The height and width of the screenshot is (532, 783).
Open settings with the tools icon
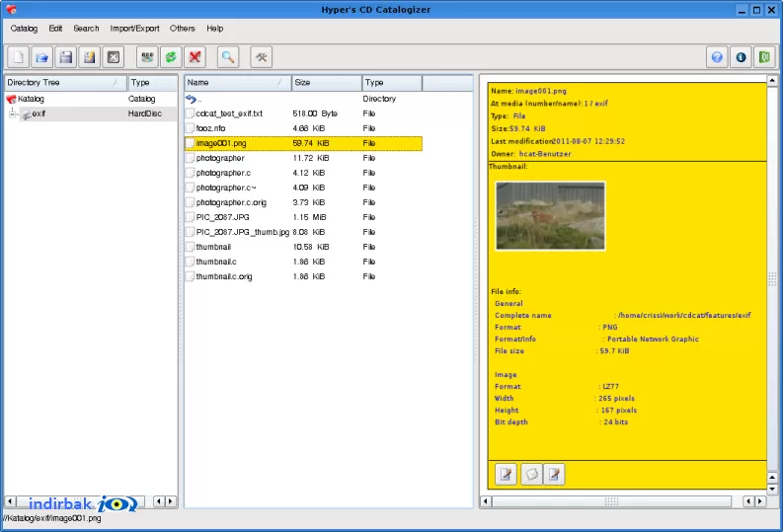[262, 57]
